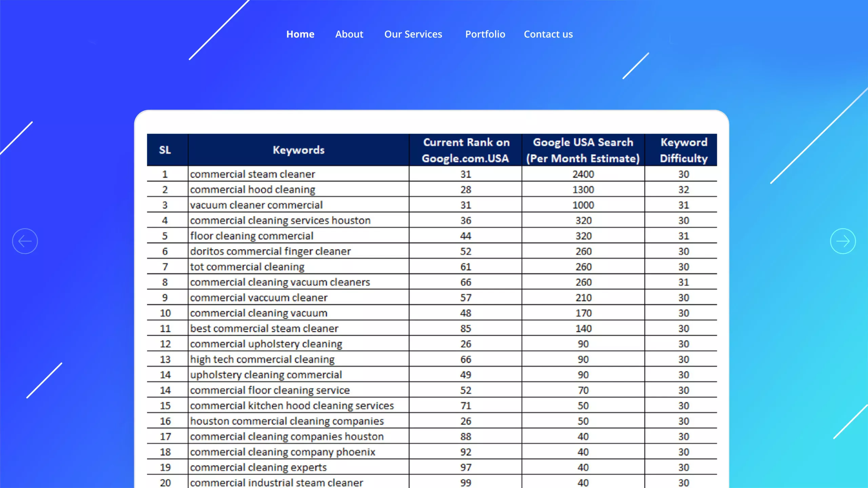
Task: Go to the About page
Action: (349, 34)
